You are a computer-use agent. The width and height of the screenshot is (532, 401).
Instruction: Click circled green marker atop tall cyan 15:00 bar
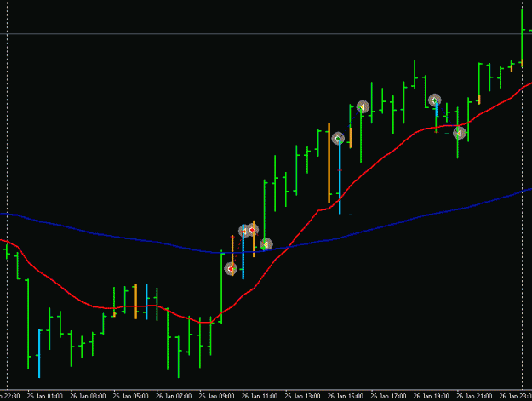pos(338,139)
